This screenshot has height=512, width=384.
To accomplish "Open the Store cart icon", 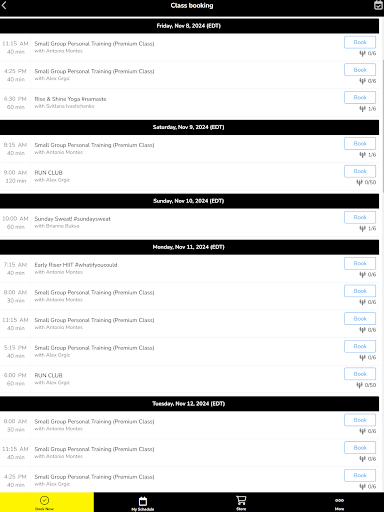I will 241,503.
